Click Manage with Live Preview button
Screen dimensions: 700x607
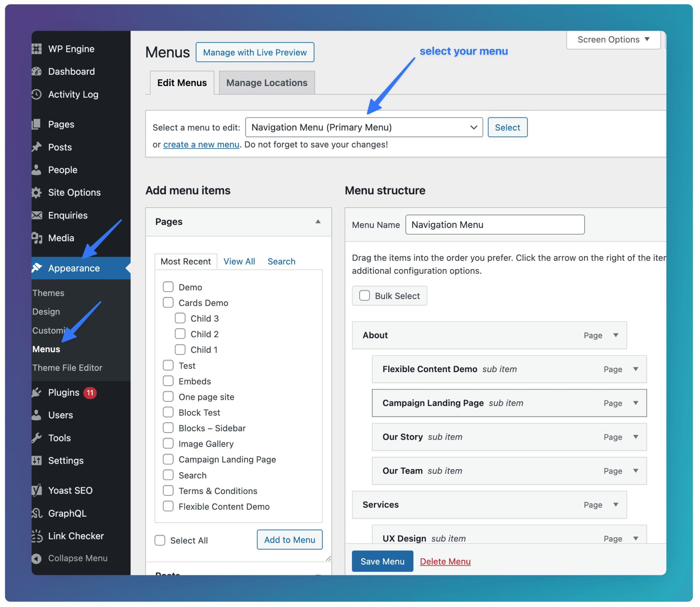click(255, 52)
